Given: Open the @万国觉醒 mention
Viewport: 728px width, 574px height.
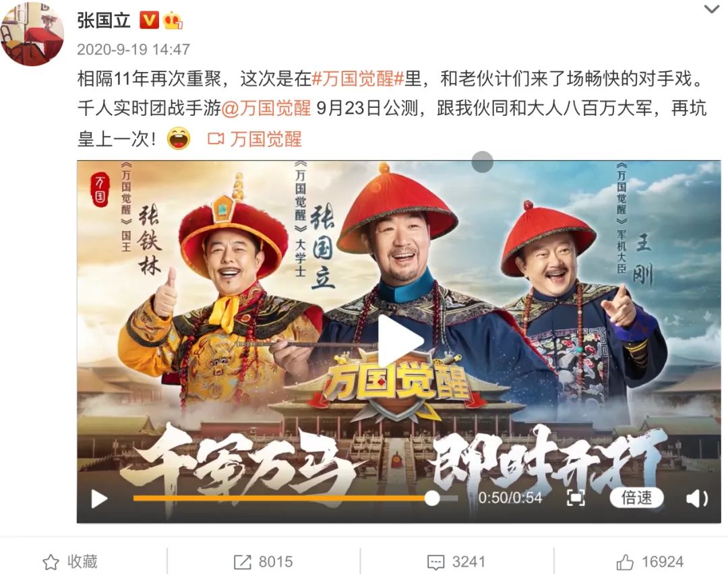Looking at the screenshot, I should pyautogui.click(x=266, y=108).
